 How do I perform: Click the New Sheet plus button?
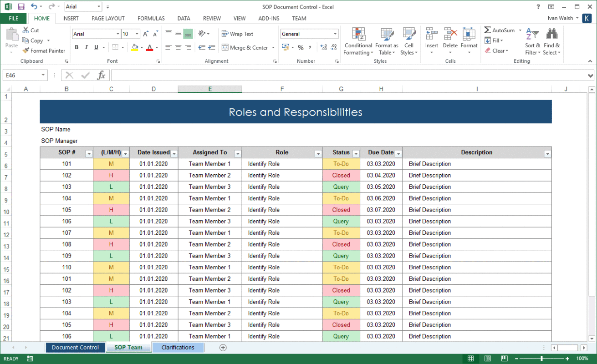tap(223, 347)
